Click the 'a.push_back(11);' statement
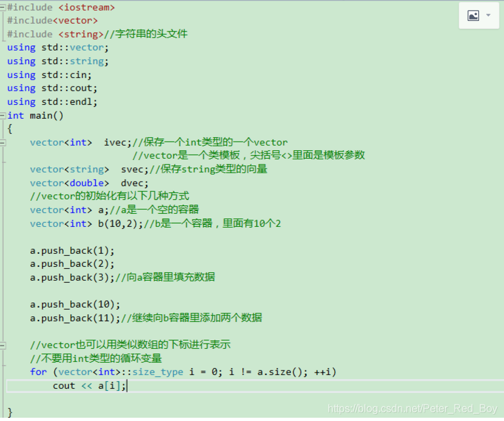The image size is (504, 421). pos(75,318)
